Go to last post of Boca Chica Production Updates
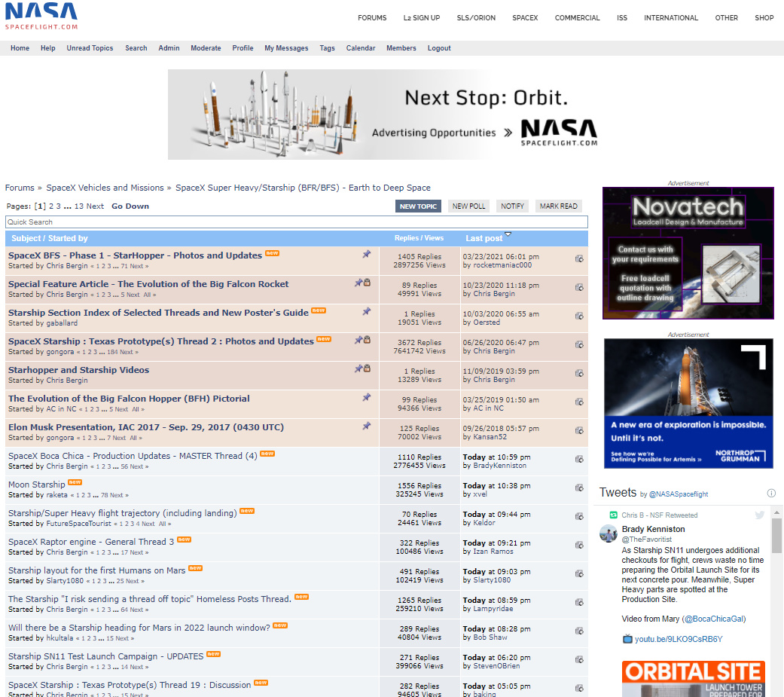The image size is (784, 697). (x=579, y=459)
